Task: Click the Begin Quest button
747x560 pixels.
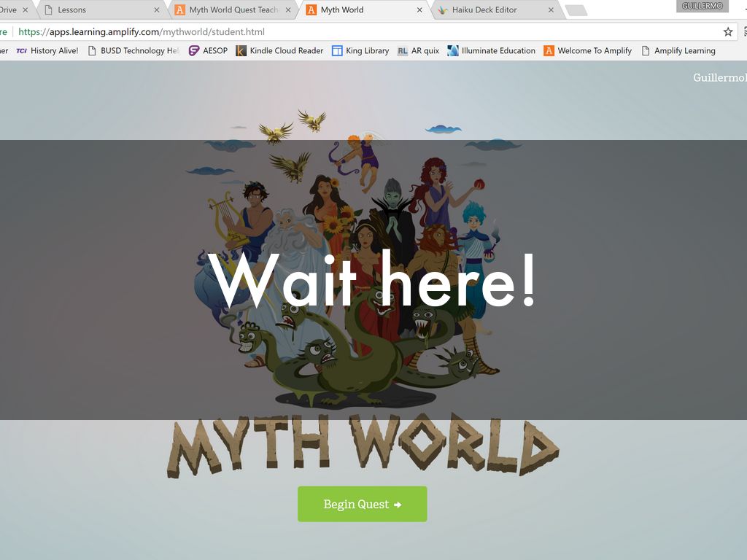Action: click(x=362, y=504)
